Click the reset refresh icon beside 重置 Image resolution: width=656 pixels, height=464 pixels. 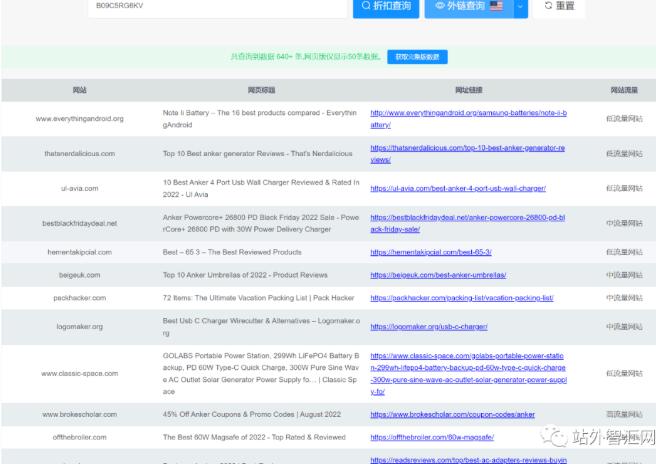(548, 5)
